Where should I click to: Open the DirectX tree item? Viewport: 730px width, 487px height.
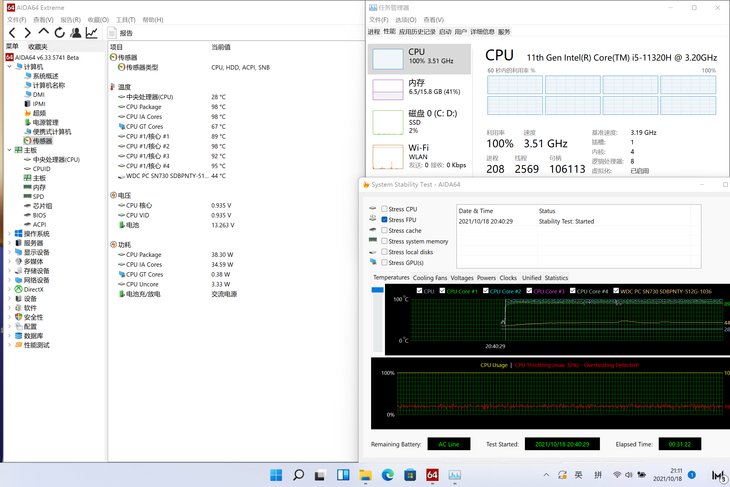point(34,289)
